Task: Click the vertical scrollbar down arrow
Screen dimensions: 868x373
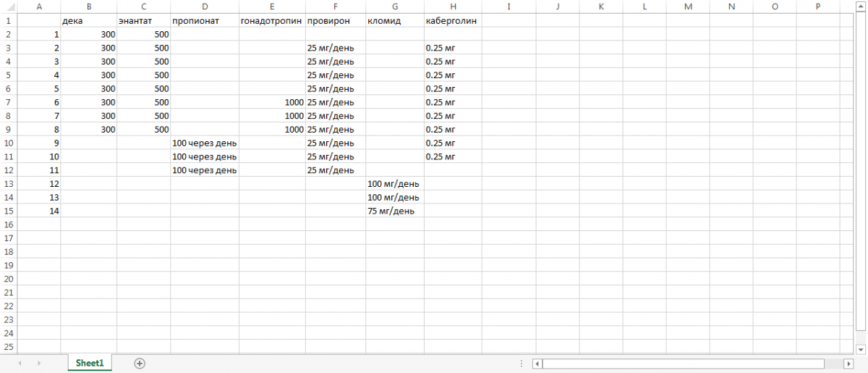Action: pyautogui.click(x=862, y=348)
